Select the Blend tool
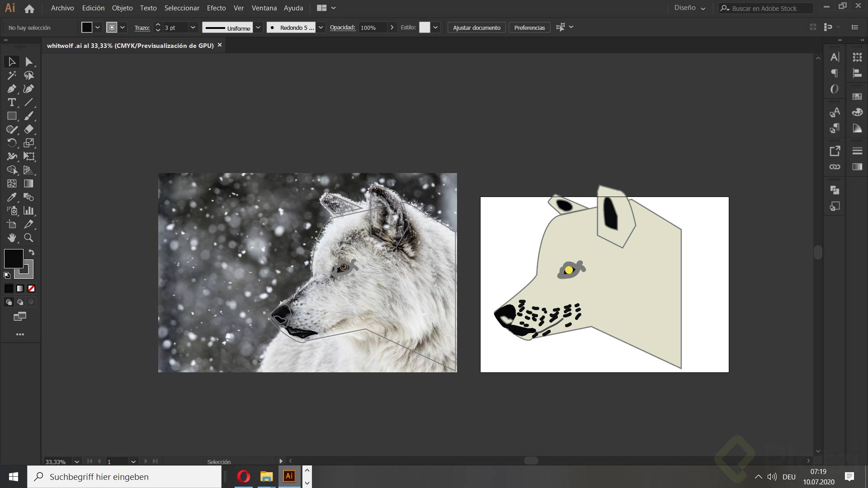The width and height of the screenshot is (868, 488). (29, 197)
